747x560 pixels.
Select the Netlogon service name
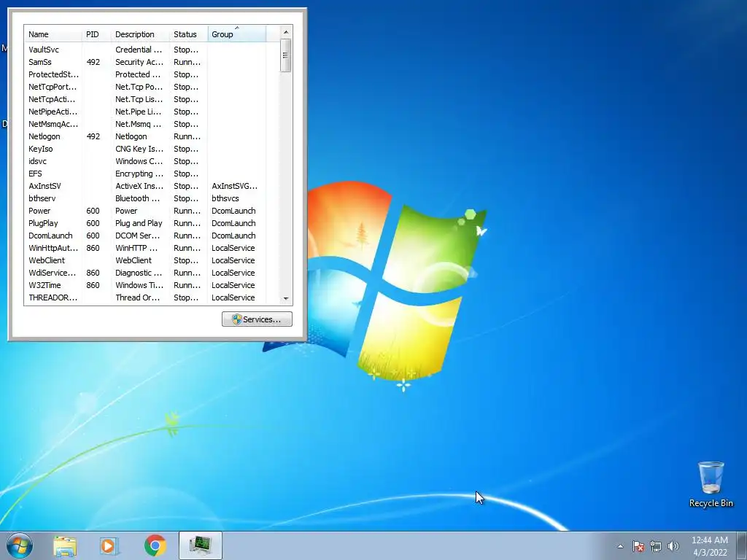(x=44, y=136)
